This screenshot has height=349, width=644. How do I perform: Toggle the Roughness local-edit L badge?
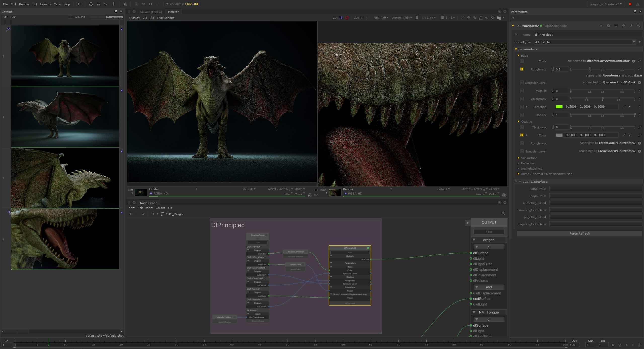[522, 69]
